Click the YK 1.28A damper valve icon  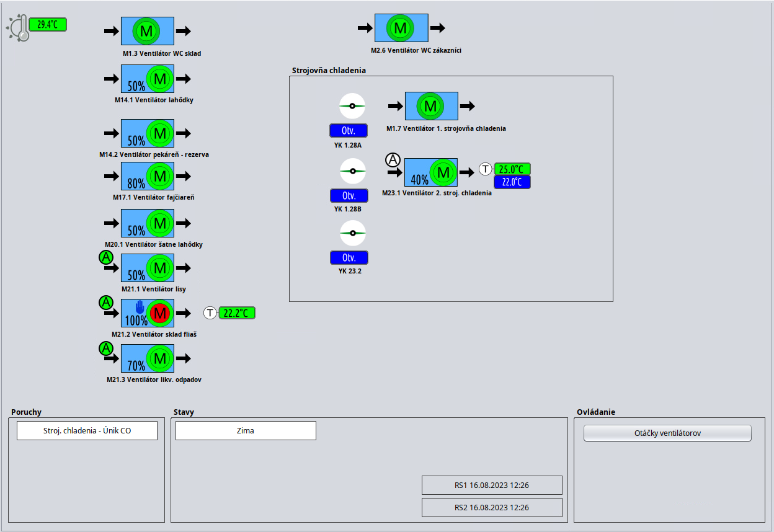pos(352,106)
